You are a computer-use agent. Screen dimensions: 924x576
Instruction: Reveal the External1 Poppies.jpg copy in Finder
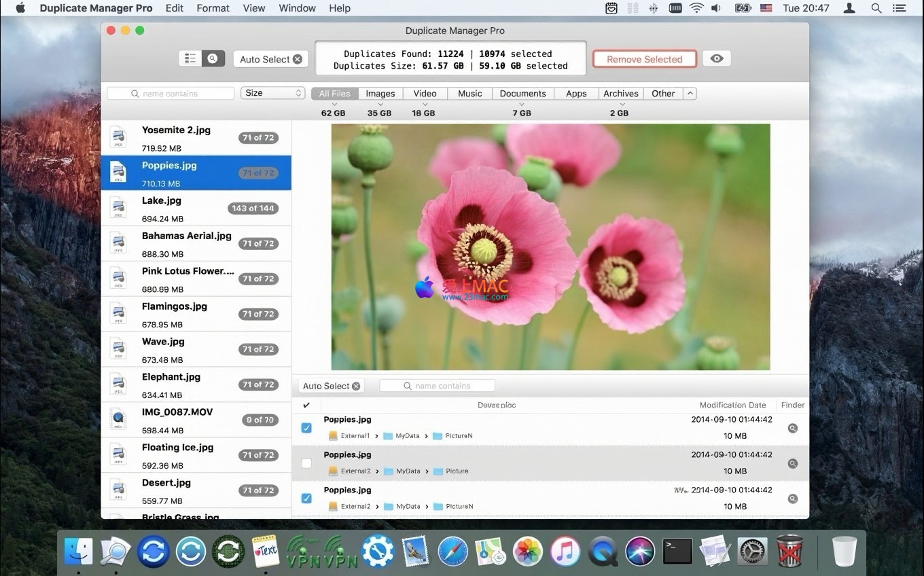792,429
